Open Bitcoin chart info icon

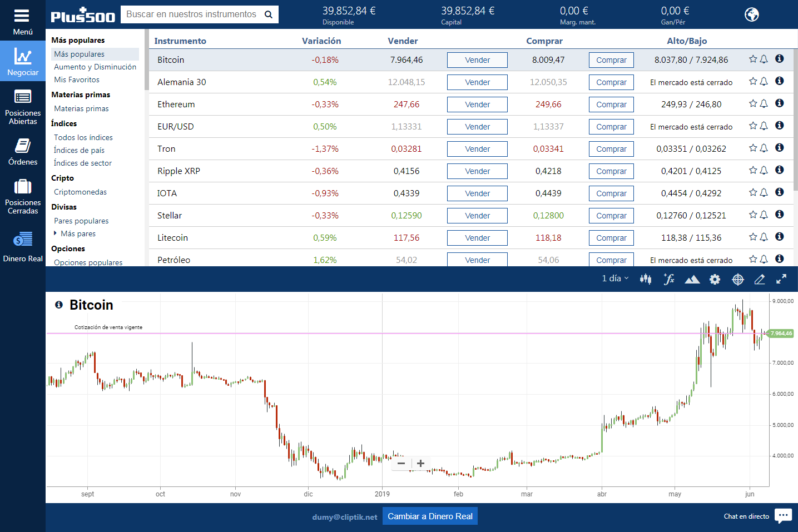tap(59, 305)
